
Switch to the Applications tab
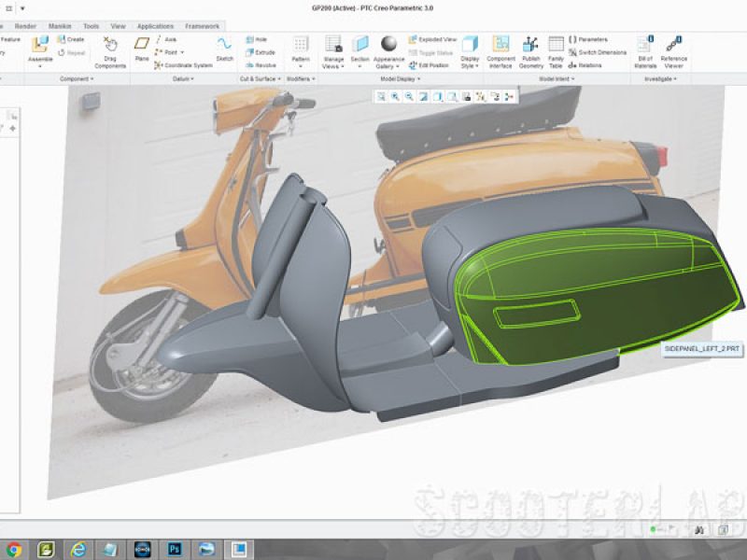point(155,26)
